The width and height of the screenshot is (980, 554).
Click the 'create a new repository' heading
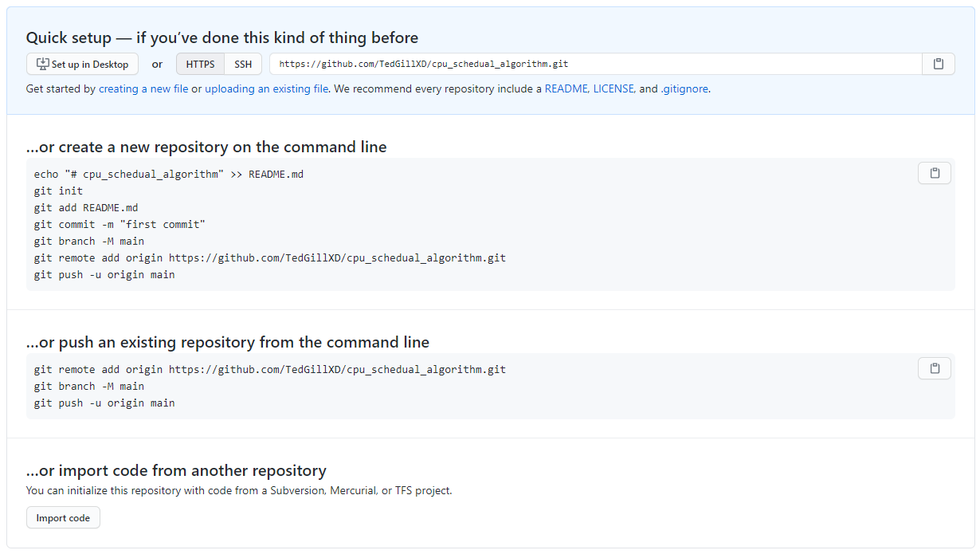point(206,147)
